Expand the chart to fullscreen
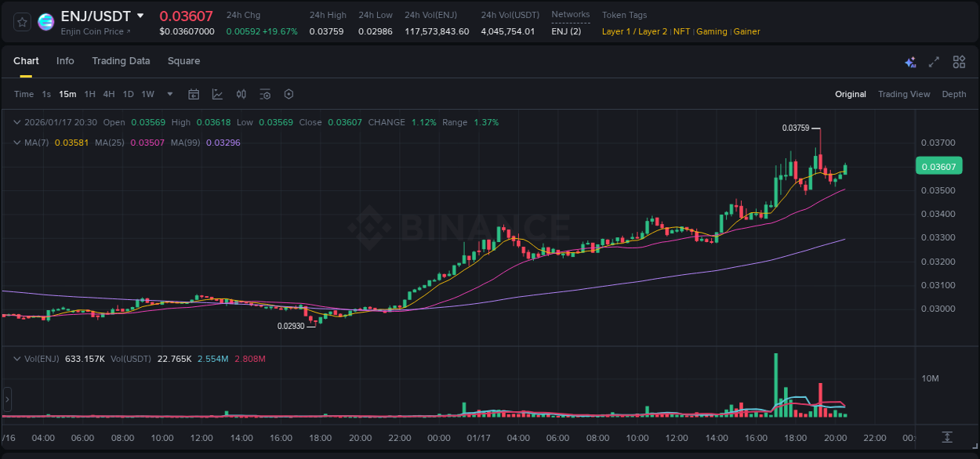This screenshot has height=459, width=980. coord(933,62)
